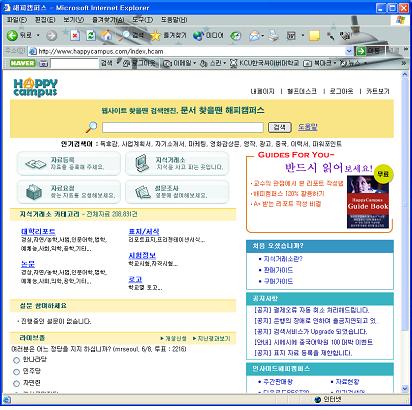Click the Stop loading red X icon
The width and height of the screenshot is (412, 410).
75,35
